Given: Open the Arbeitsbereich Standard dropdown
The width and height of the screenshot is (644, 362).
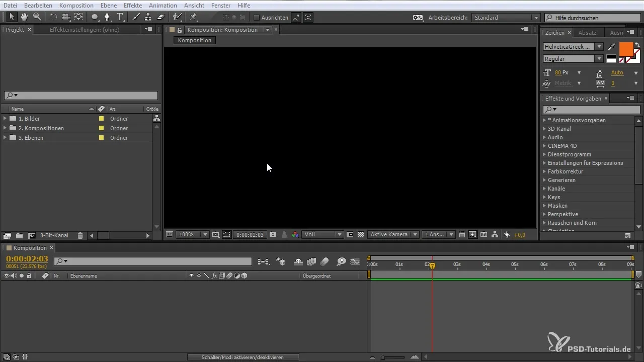Looking at the screenshot, I should pyautogui.click(x=506, y=18).
